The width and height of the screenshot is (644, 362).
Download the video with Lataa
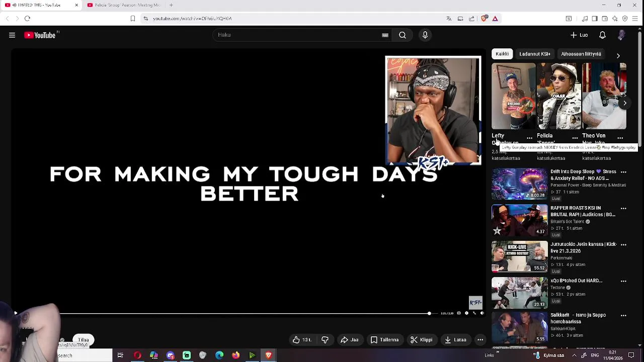pos(455,340)
